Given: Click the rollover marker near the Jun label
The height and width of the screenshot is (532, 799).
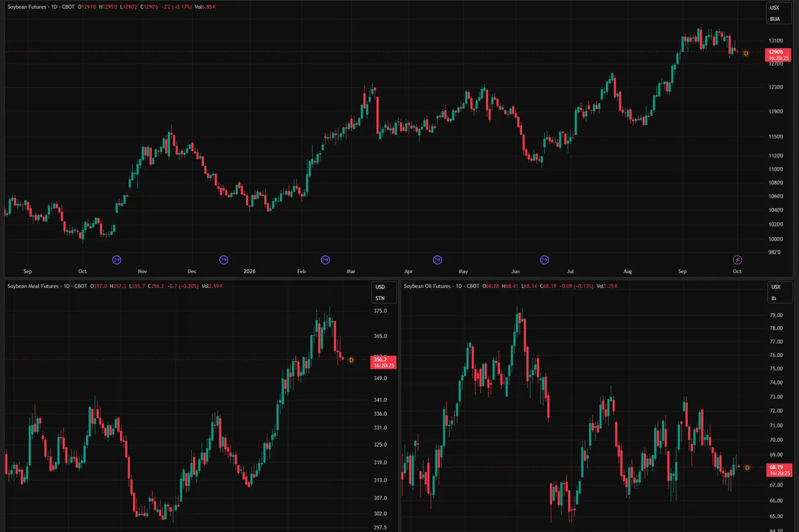Looking at the screenshot, I should [544, 260].
